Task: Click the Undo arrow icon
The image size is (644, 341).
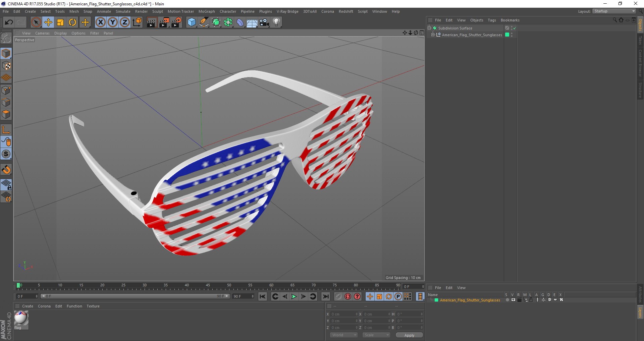Action: point(9,22)
